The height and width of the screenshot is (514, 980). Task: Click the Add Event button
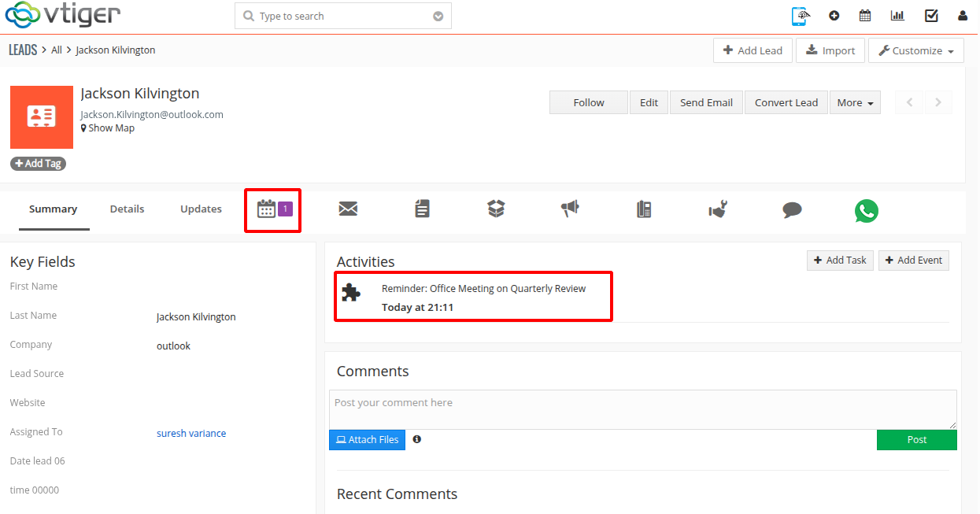[914, 261]
